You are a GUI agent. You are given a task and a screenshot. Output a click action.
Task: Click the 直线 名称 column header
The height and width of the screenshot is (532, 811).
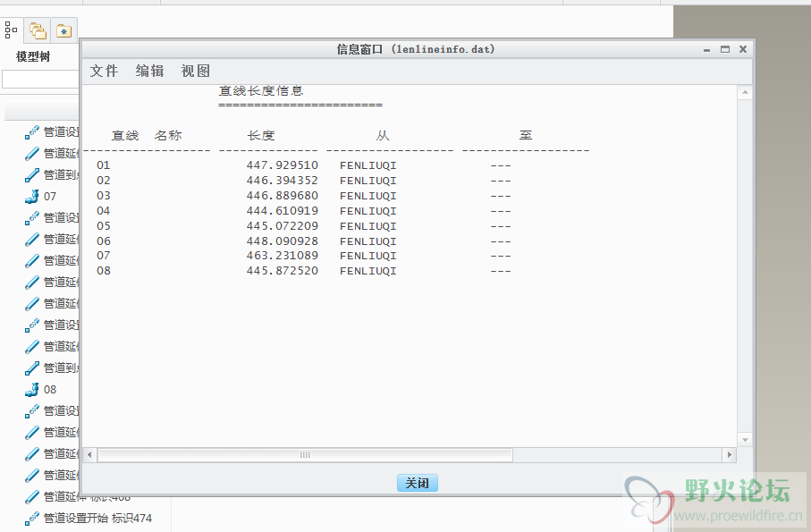pos(147,135)
